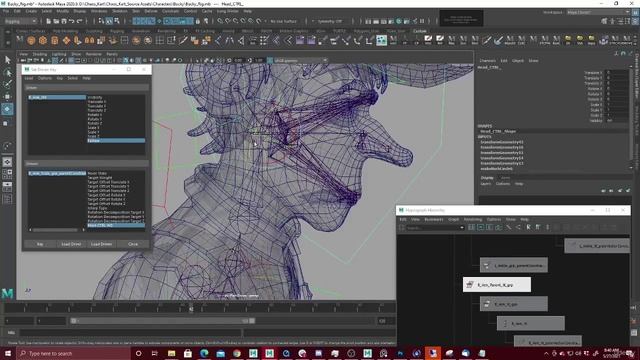Click Load Driven button
Viewport: 640px width, 360px height.
coord(101,244)
